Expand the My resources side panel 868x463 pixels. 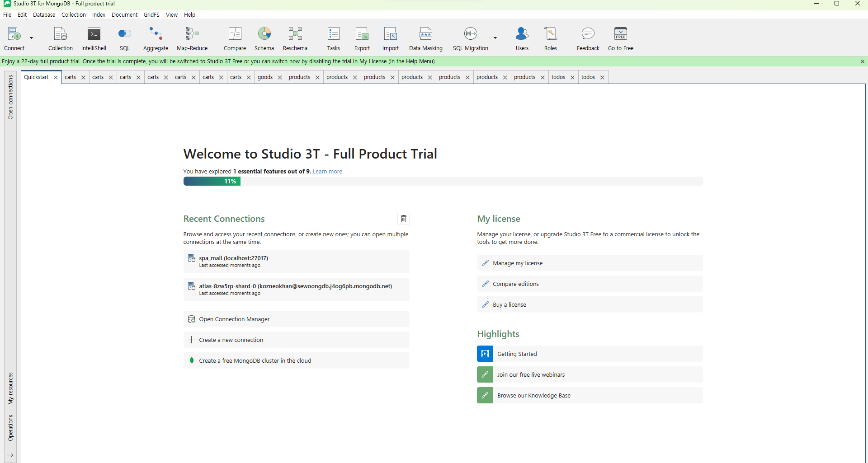tap(10, 388)
